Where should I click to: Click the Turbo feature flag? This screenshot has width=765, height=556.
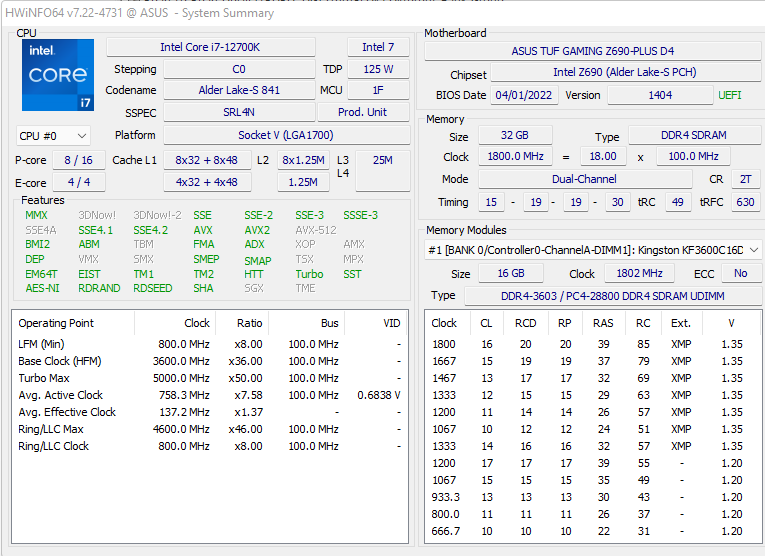309,274
